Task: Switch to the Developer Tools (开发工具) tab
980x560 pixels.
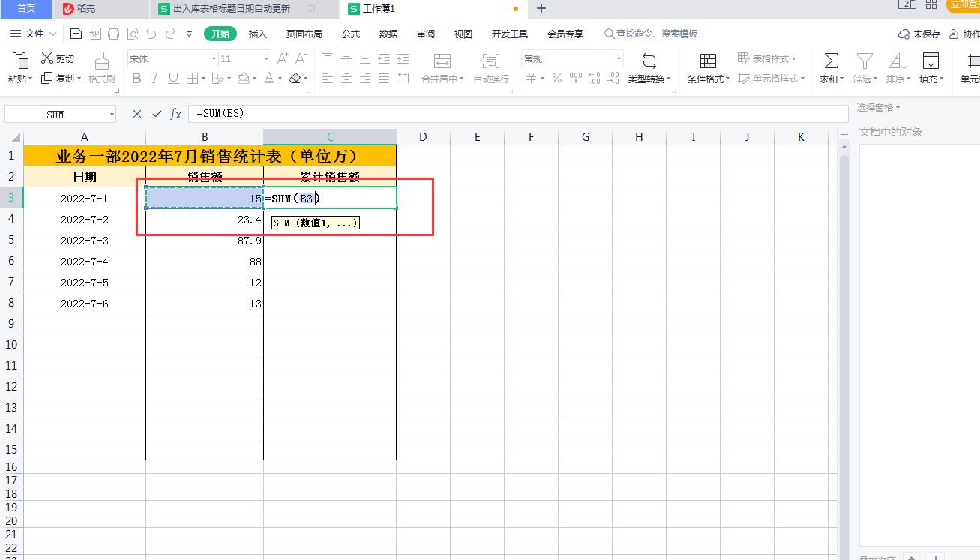Action: coord(510,34)
